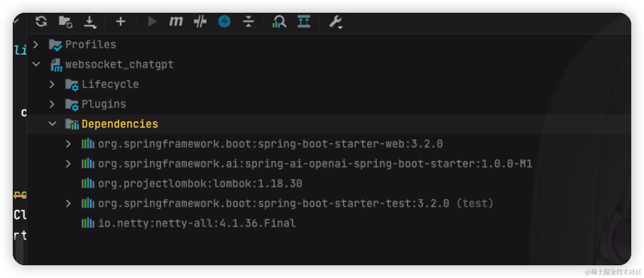Toggle skip tests mode lightning icon

click(224, 22)
